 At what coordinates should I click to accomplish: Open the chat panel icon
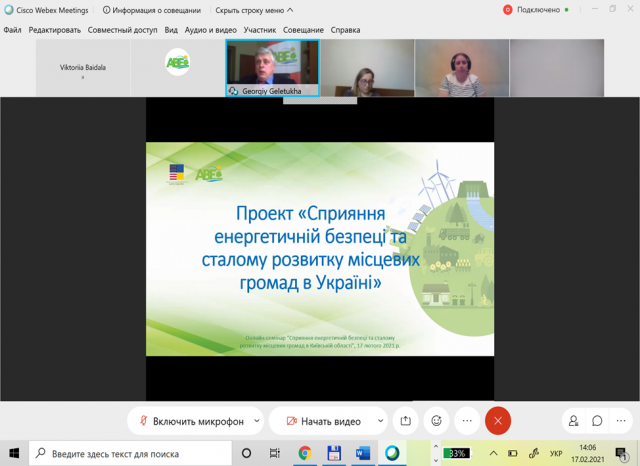click(x=597, y=421)
